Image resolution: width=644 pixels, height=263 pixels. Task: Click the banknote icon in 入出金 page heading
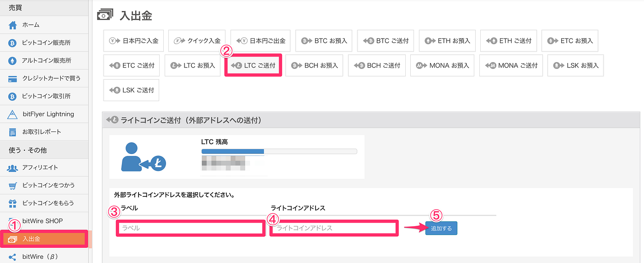click(x=105, y=15)
